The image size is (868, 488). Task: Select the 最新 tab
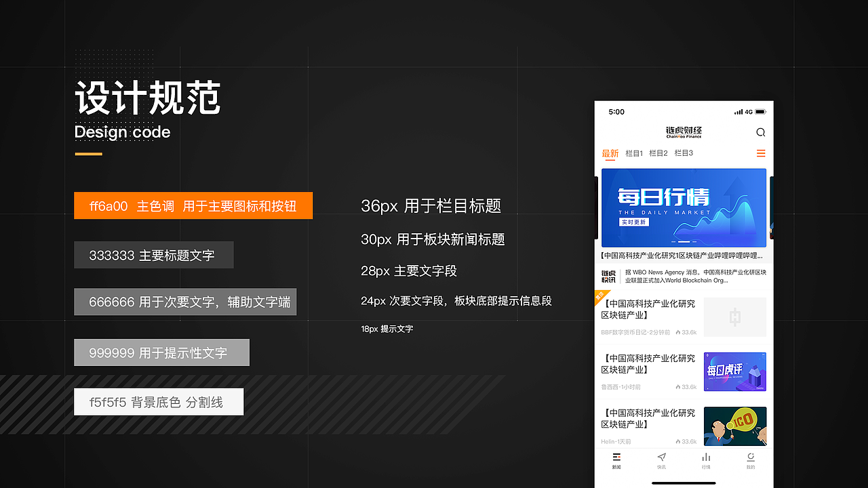pyautogui.click(x=610, y=153)
